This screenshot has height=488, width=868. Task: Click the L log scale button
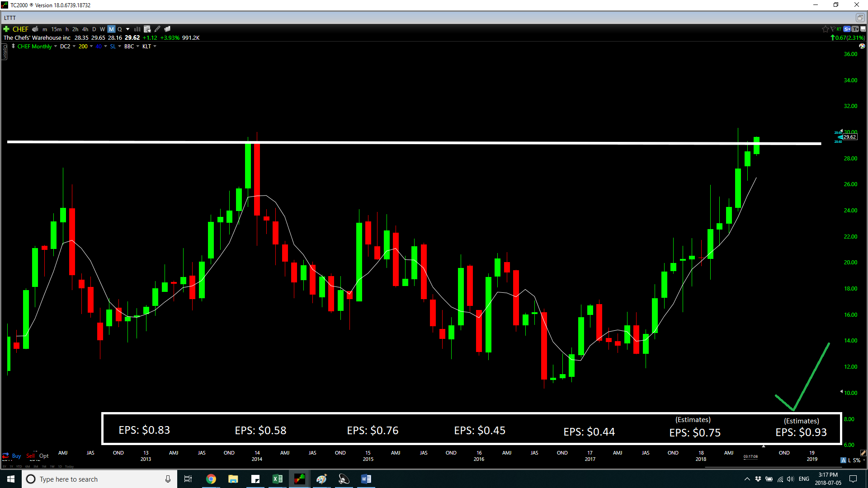(849, 460)
